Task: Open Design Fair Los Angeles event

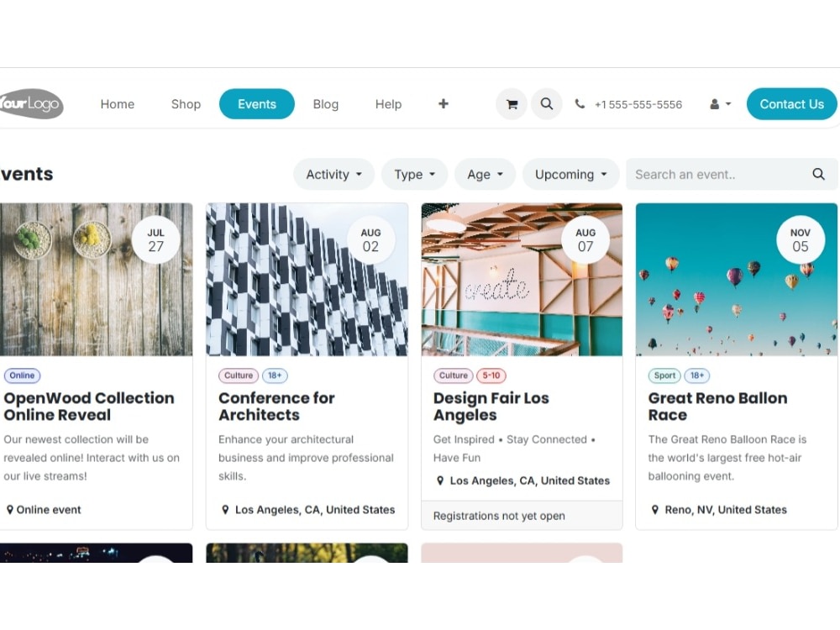Action: pos(491,406)
